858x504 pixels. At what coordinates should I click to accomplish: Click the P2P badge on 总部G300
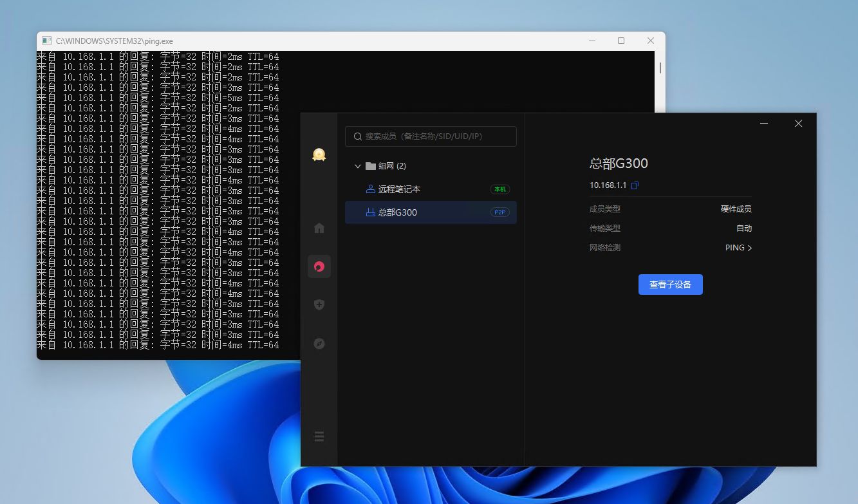(x=500, y=212)
